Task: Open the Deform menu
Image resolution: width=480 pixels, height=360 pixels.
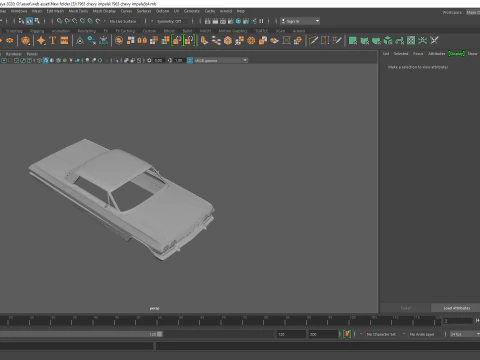Action: tap(163, 11)
